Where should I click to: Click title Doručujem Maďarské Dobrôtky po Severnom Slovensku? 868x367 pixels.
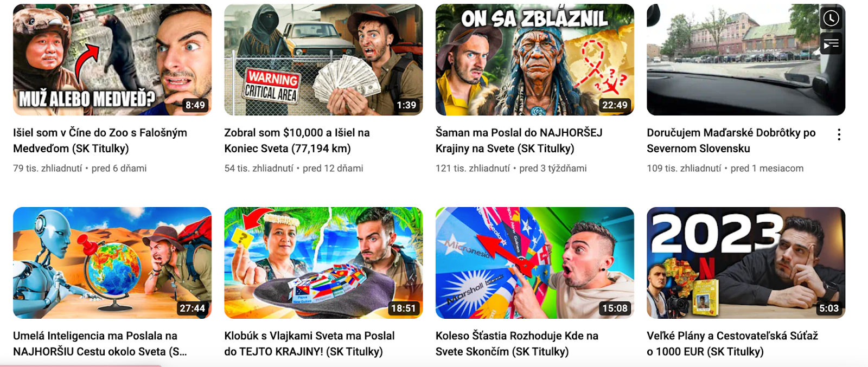coord(731,140)
